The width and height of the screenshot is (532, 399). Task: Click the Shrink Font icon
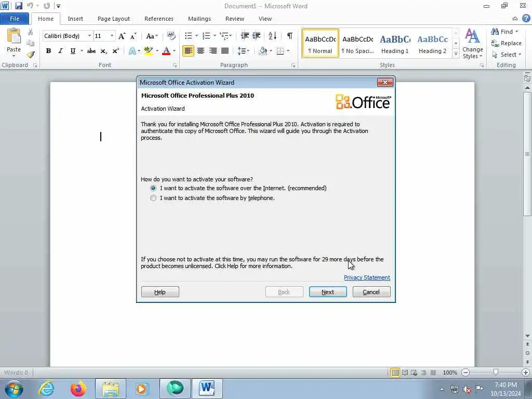pyautogui.click(x=134, y=36)
